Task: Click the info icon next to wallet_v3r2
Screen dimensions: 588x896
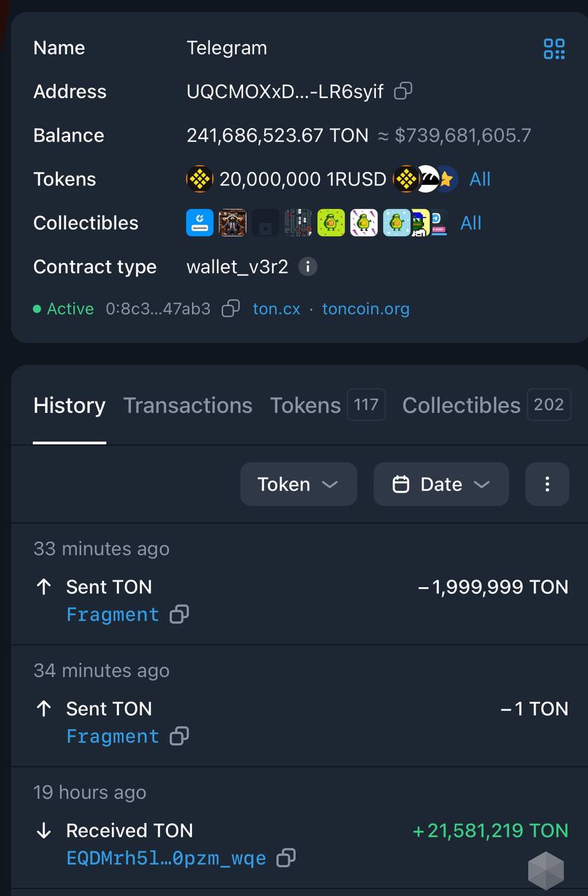Action: (x=307, y=267)
